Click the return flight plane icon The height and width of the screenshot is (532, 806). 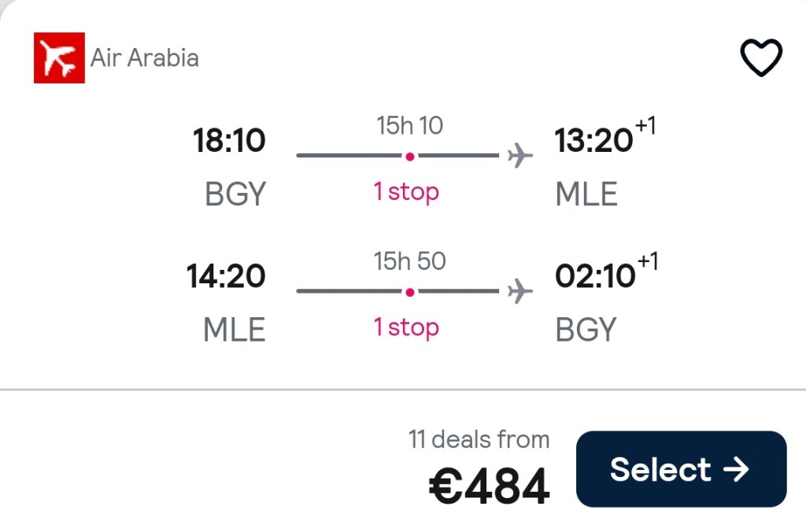[519, 291]
